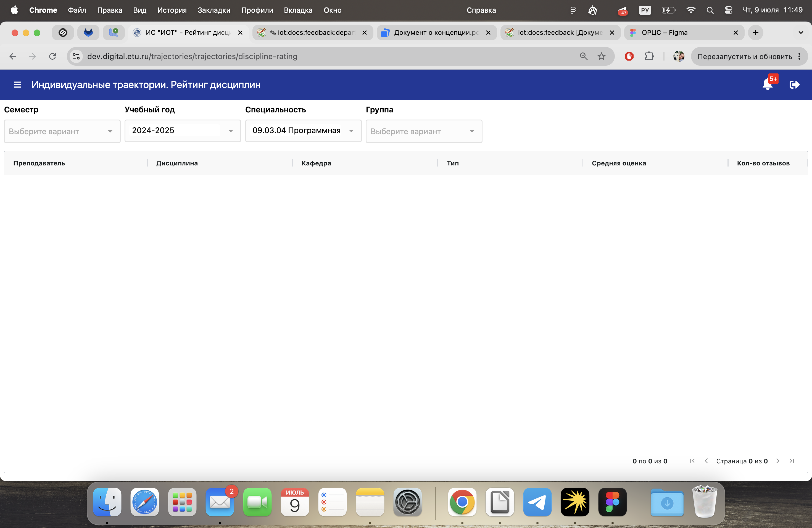Open Telegram from the Dock
Viewport: 812px width, 528px height.
[537, 502]
